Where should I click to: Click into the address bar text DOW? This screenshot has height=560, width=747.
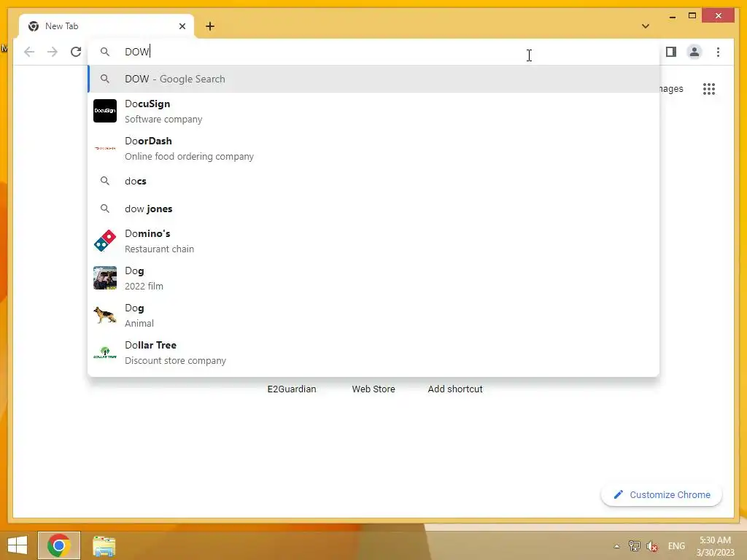(x=136, y=52)
